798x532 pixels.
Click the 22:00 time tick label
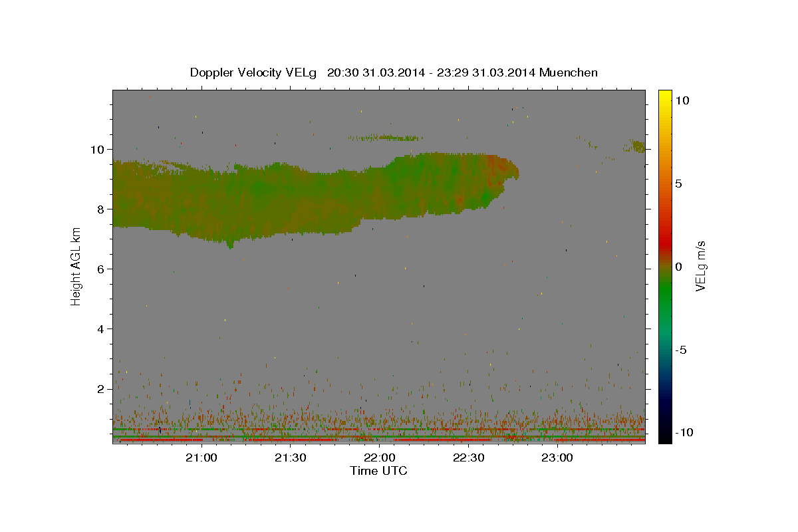[x=379, y=458]
